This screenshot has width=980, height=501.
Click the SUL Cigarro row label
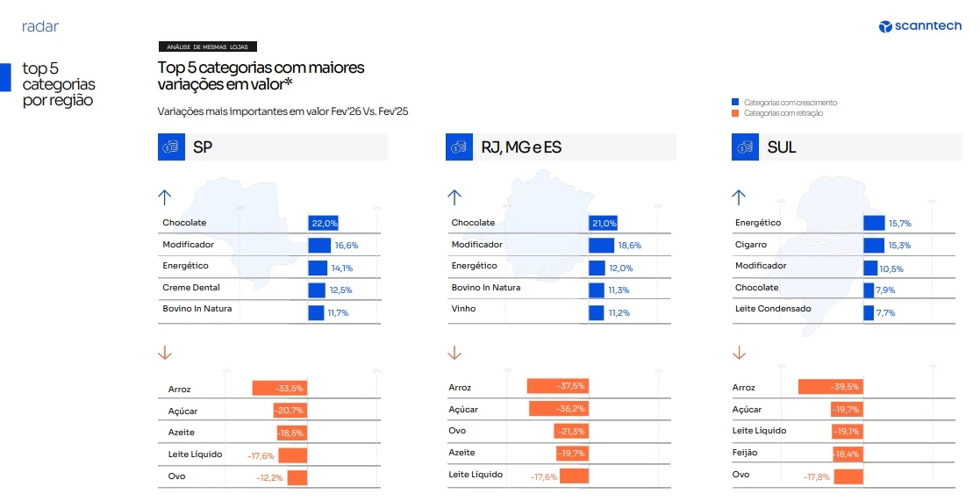[751, 245]
